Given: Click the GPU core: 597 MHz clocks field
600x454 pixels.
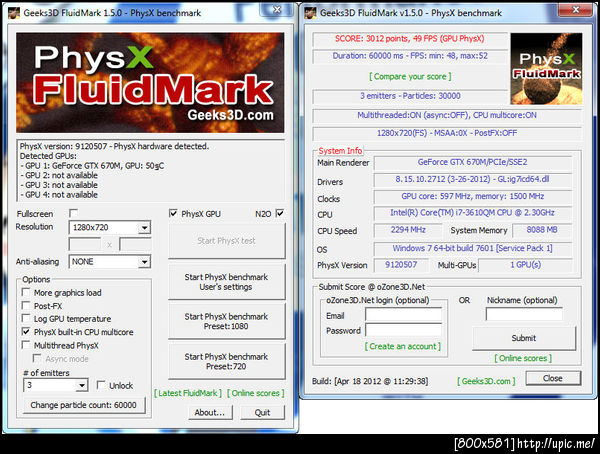Looking at the screenshot, I should [472, 196].
